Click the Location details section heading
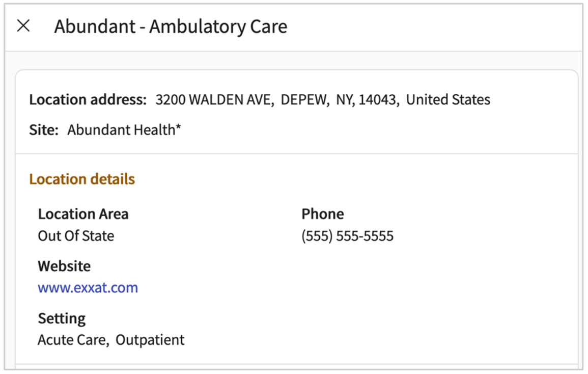Image resolution: width=588 pixels, height=374 pixels. 82,179
